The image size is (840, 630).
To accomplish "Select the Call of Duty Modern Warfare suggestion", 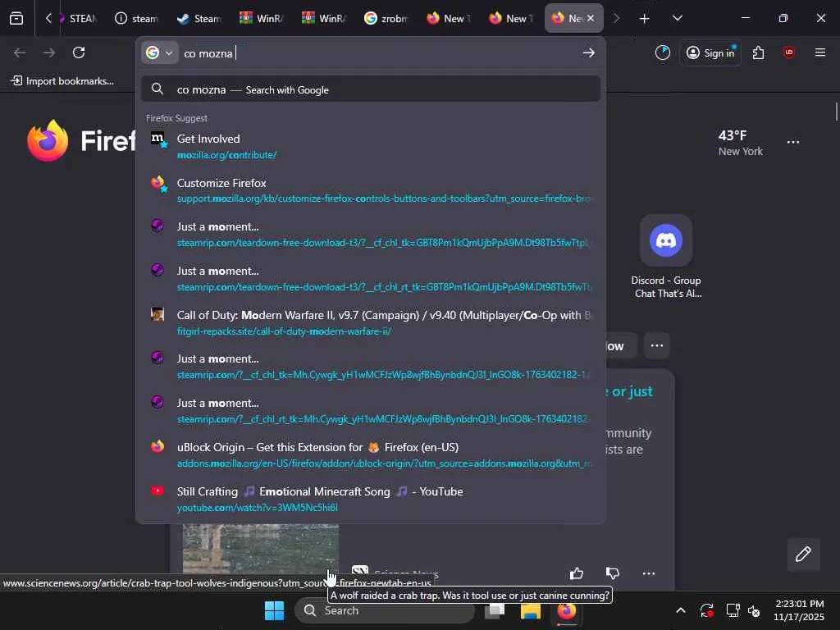I will (371, 322).
